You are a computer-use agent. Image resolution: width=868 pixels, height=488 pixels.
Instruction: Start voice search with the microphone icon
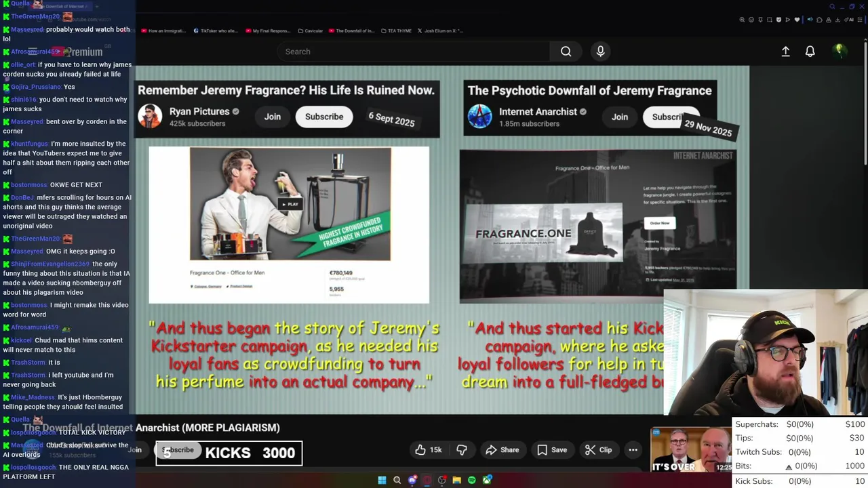[600, 52]
